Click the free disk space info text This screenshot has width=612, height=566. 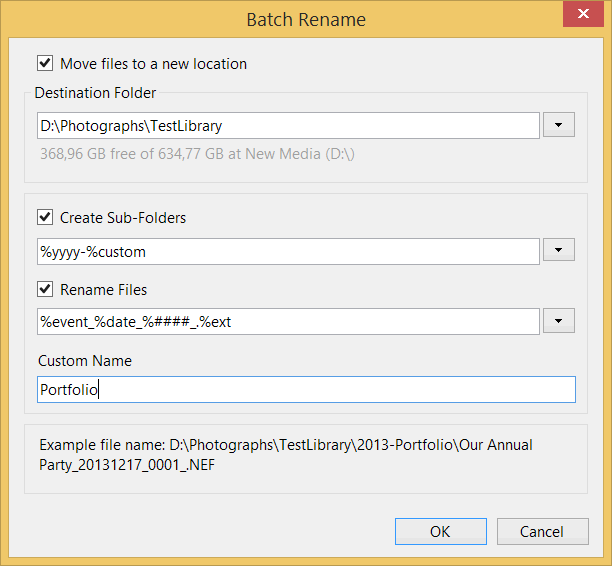click(x=197, y=154)
